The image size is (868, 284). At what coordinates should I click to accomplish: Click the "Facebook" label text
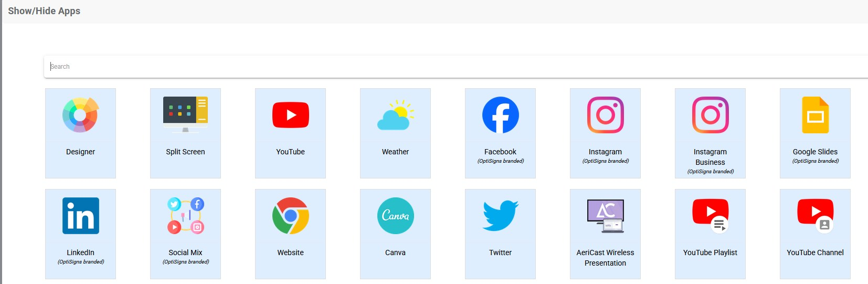pyautogui.click(x=500, y=152)
